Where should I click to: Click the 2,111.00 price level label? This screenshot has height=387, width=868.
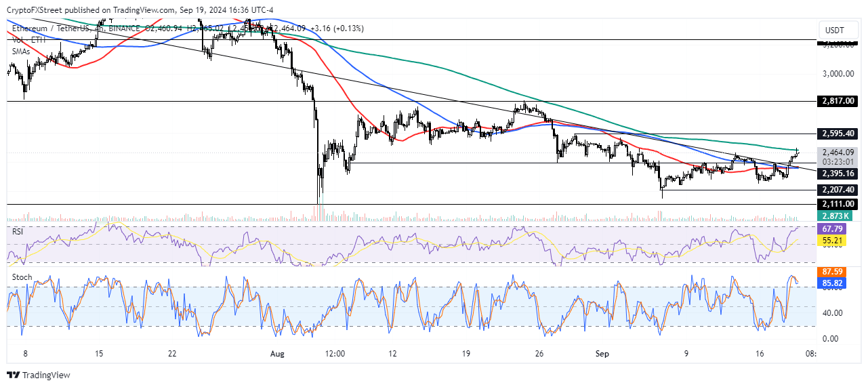pyautogui.click(x=837, y=203)
